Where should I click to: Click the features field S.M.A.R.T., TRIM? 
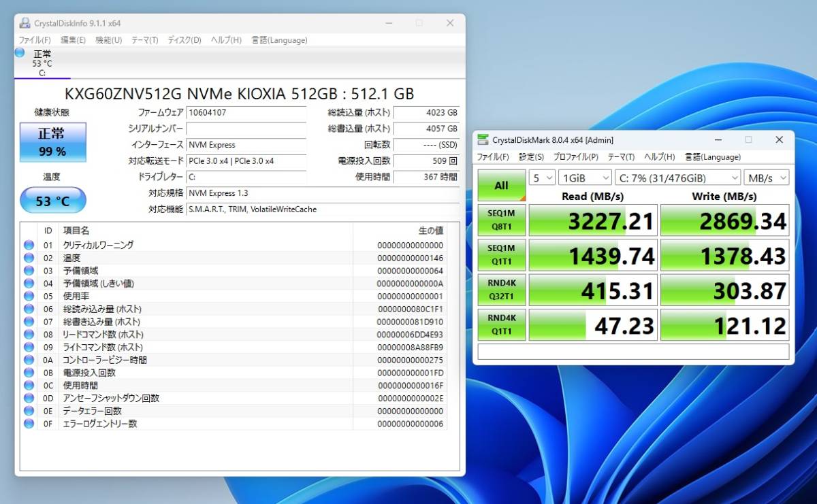(x=323, y=209)
